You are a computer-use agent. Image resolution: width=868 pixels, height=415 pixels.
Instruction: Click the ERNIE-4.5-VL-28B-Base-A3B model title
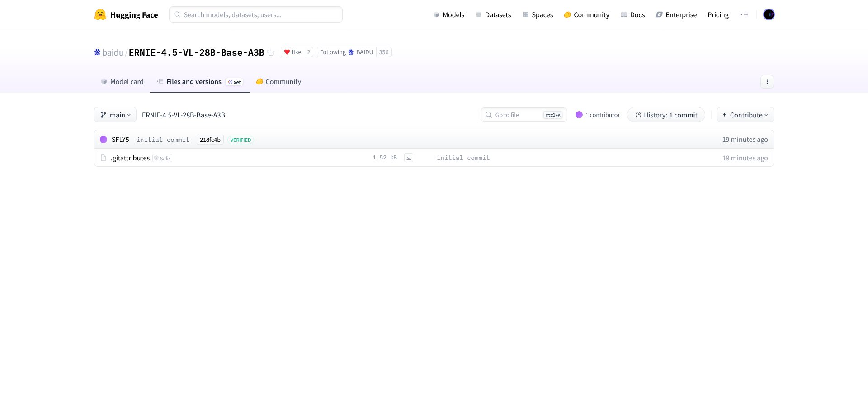click(196, 52)
